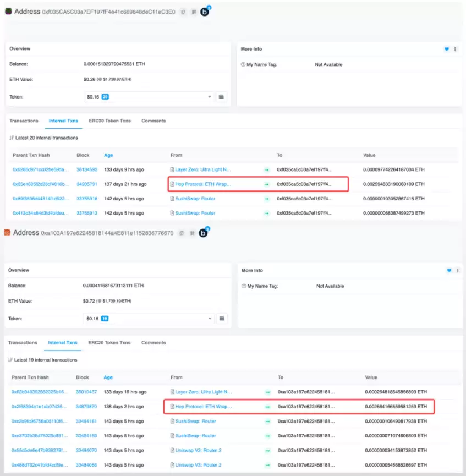Open block 34879870 link
Screen dimensions: 466x476
86,407
